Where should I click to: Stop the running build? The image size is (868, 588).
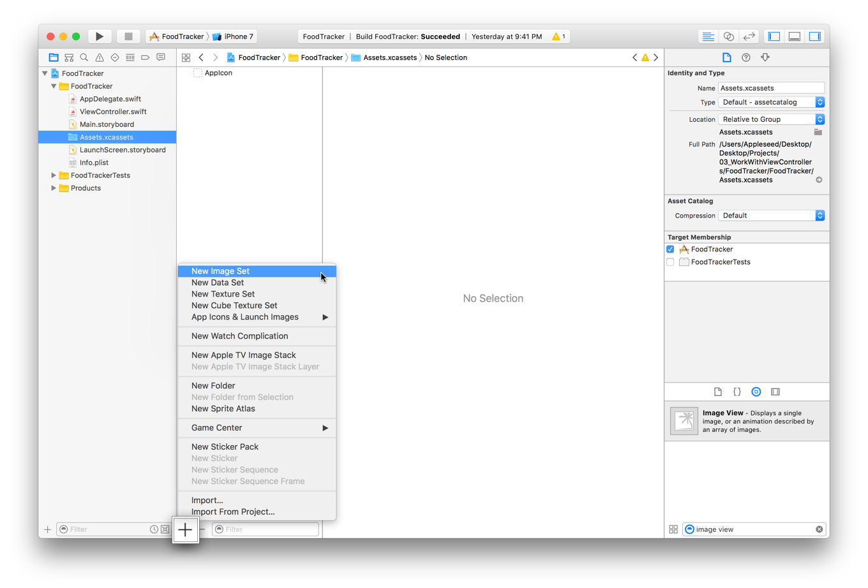tap(128, 36)
